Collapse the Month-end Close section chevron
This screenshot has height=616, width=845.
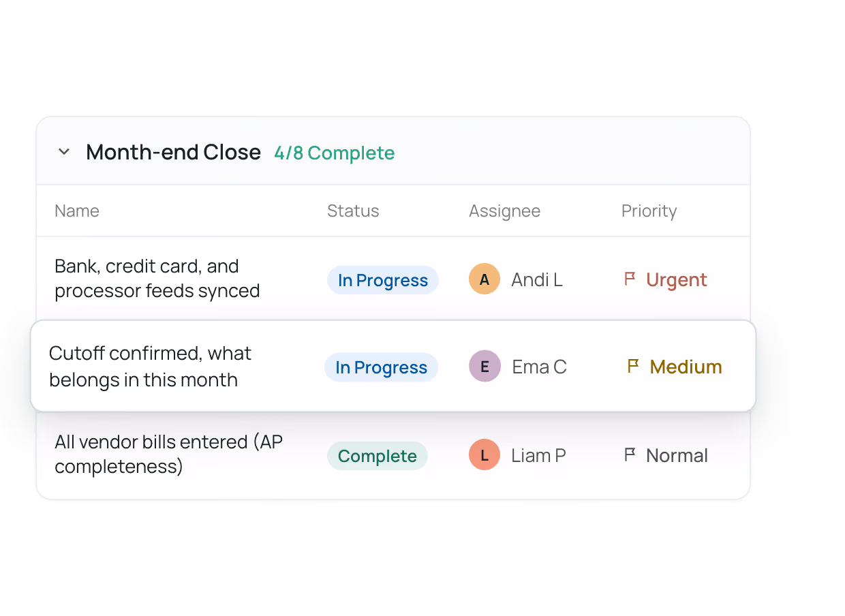[x=64, y=152]
